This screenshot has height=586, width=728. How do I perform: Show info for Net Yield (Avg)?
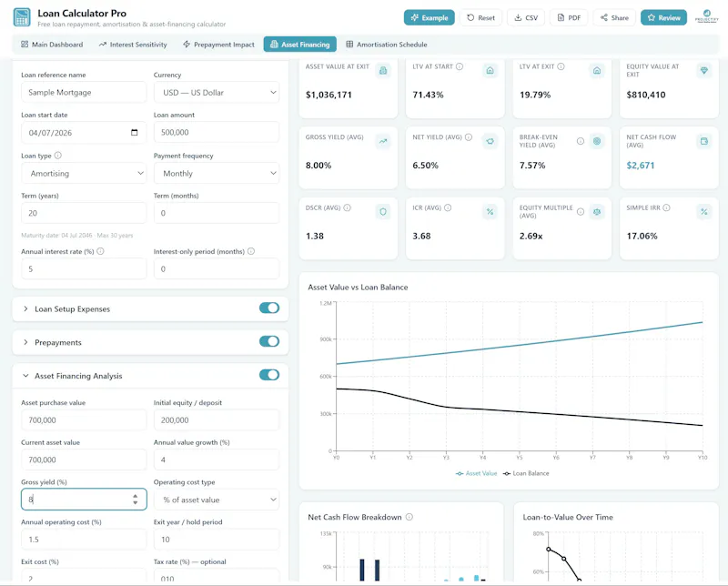tap(469, 137)
